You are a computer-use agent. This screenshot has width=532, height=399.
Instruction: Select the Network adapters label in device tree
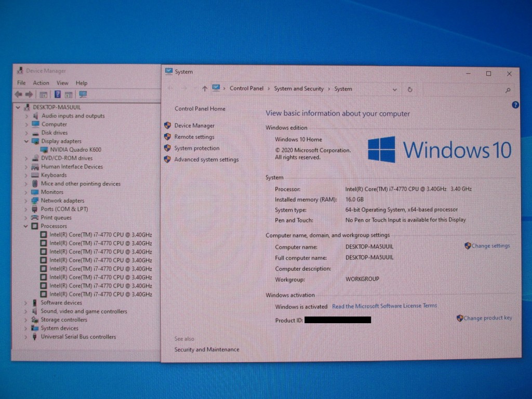click(62, 201)
